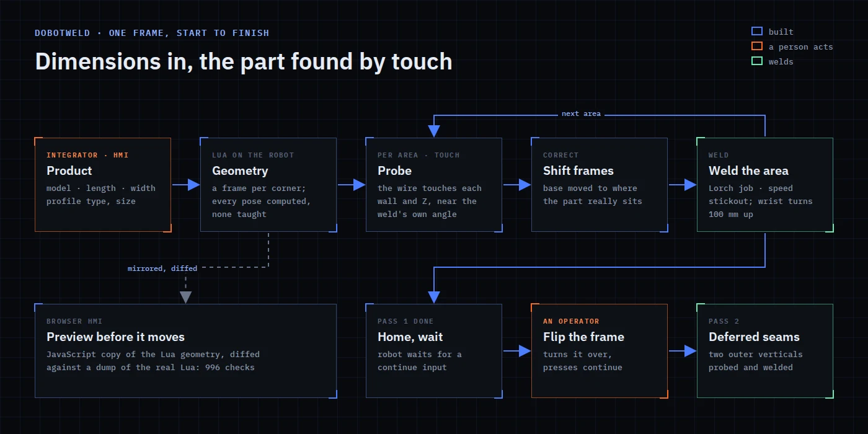This screenshot has height=434, width=868.
Task: Click the downward arrowhead entering Probe card
Action: tap(434, 131)
